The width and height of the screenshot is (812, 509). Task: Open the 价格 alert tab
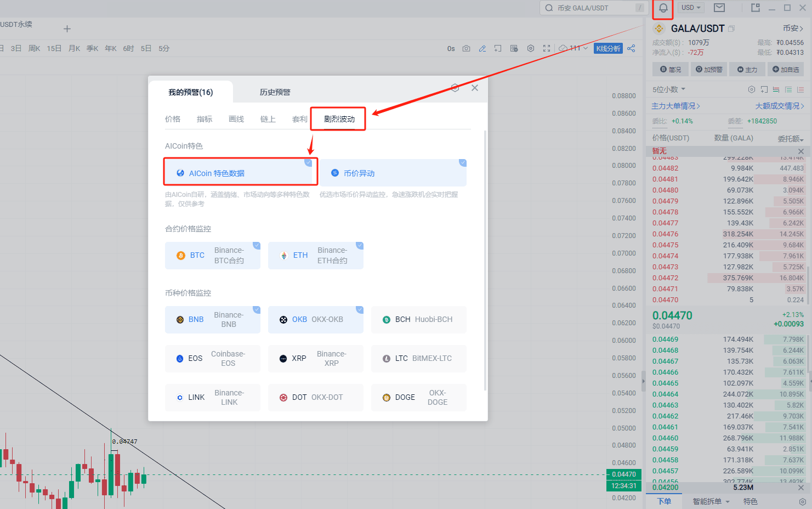173,119
